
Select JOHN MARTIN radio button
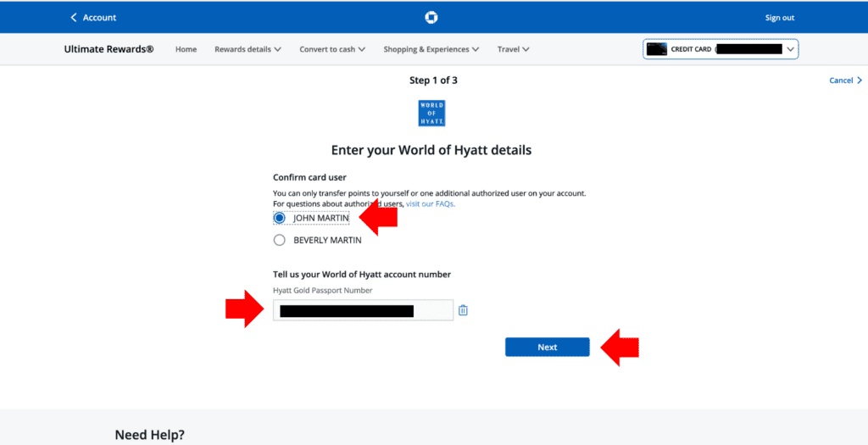click(x=279, y=218)
